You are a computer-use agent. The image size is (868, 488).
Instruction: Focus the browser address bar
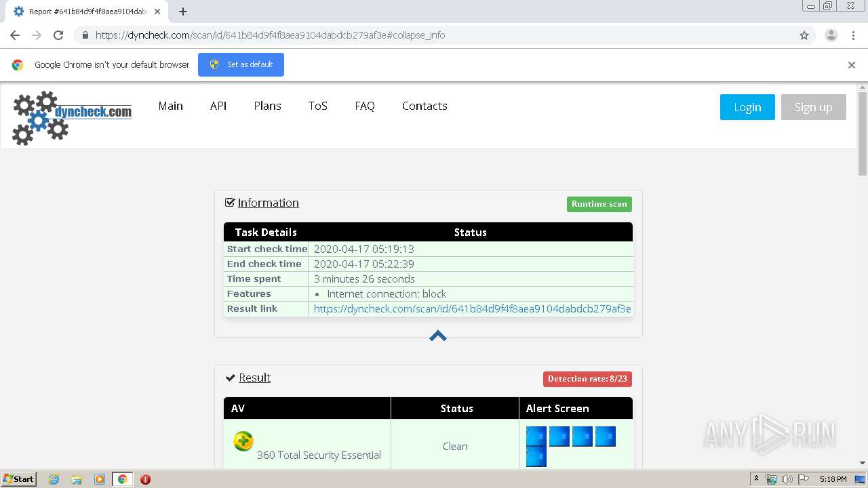pyautogui.click(x=444, y=35)
